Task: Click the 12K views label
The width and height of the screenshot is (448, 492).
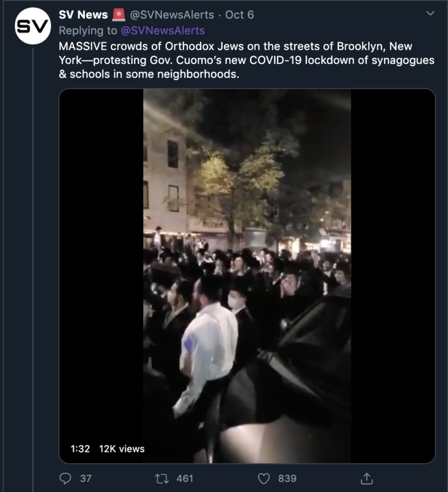Action: 122,449
